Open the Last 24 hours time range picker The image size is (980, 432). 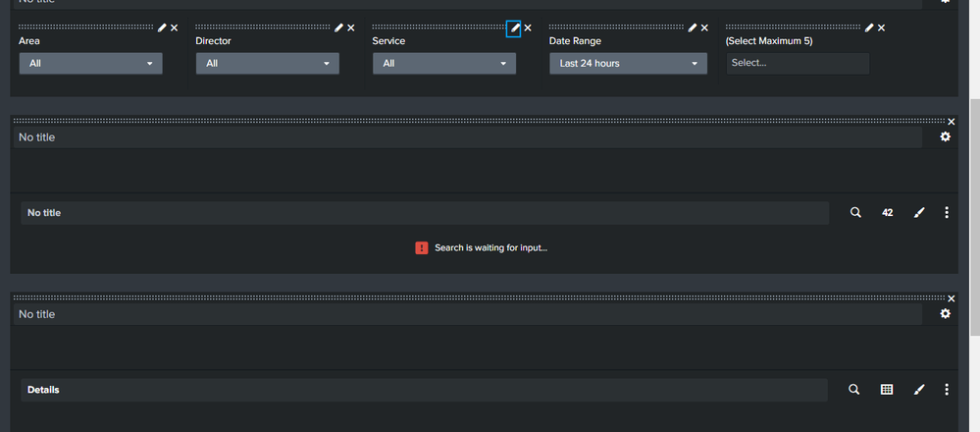(x=628, y=64)
